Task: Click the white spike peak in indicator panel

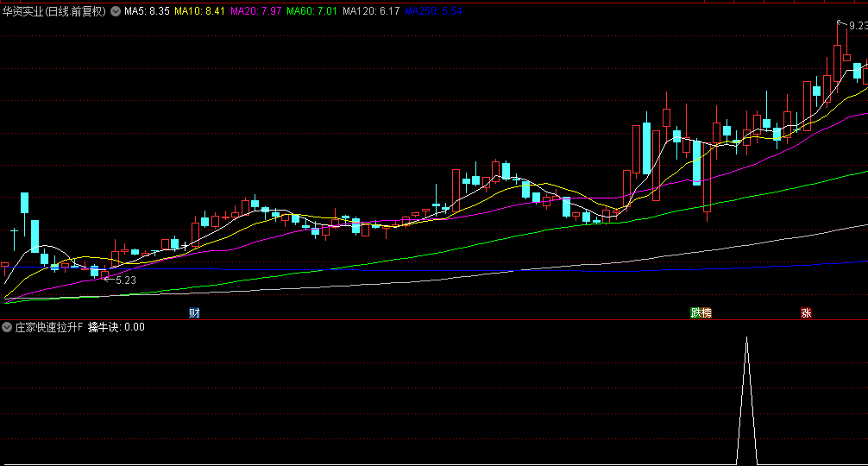Action: 746,338
